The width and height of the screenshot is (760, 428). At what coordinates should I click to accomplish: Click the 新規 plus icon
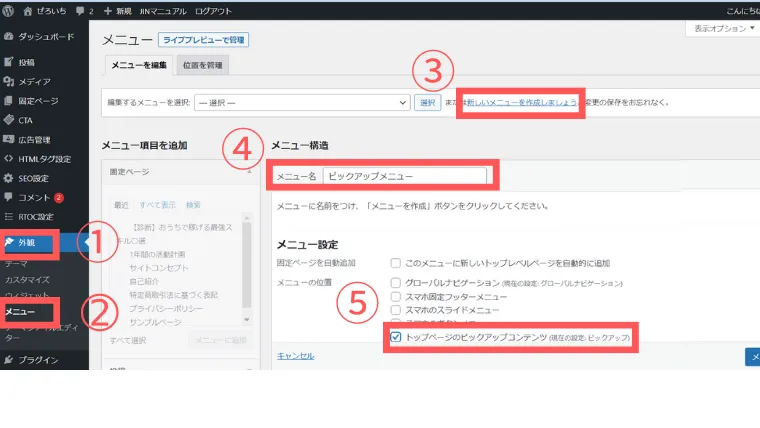[108, 11]
